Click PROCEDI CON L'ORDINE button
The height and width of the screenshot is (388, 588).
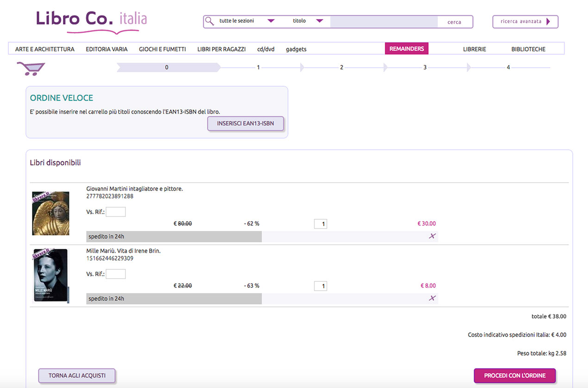pyautogui.click(x=514, y=375)
